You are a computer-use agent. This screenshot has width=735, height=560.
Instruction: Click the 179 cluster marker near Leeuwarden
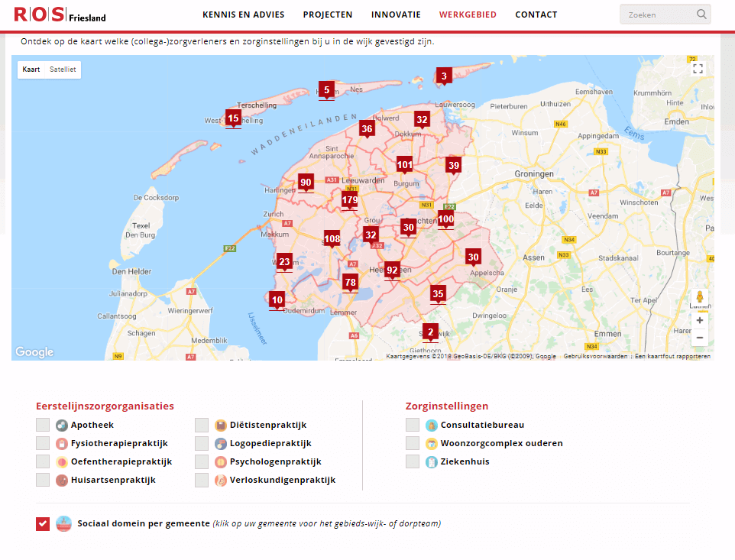pos(350,200)
